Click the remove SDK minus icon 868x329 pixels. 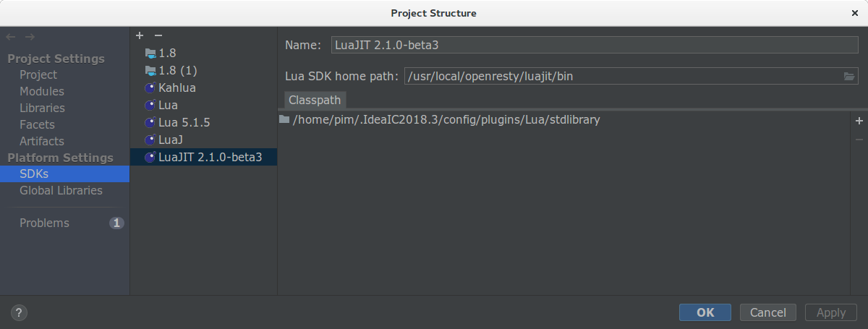158,35
